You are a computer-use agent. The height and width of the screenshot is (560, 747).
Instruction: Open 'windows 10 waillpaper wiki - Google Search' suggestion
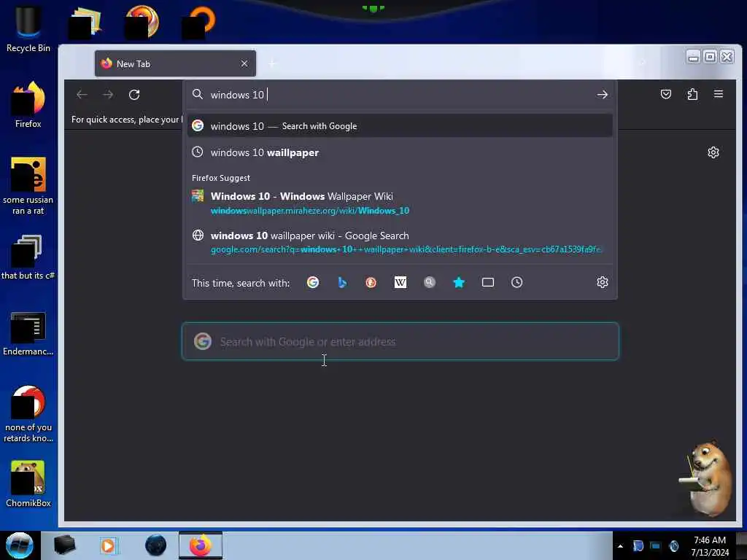[400, 242]
